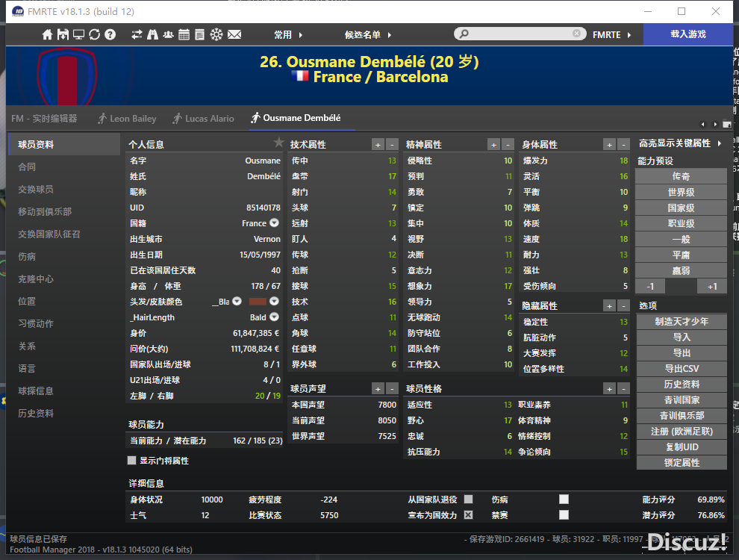This screenshot has height=560, width=739.
Task: Toggle the favorite star beside 个人信息
Action: pos(278,142)
